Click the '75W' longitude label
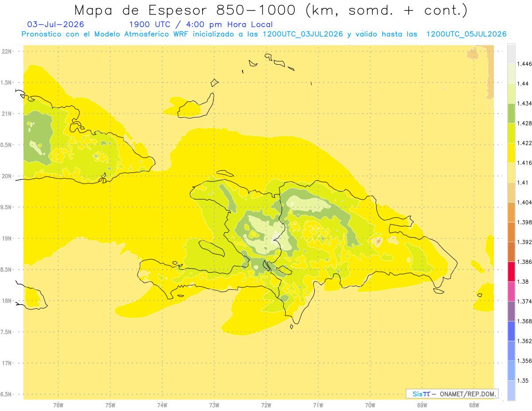This screenshot has height=411, width=532. [x=110, y=405]
